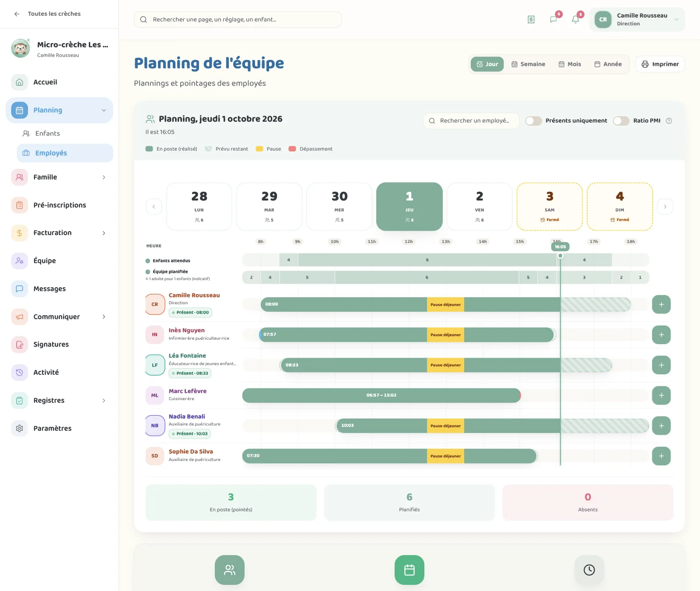This screenshot has height=591, width=700.
Task: Switch to Semaine view tab
Action: (x=528, y=64)
